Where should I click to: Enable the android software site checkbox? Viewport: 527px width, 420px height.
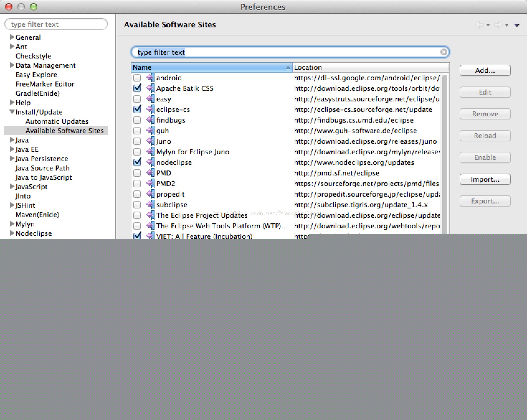137,78
